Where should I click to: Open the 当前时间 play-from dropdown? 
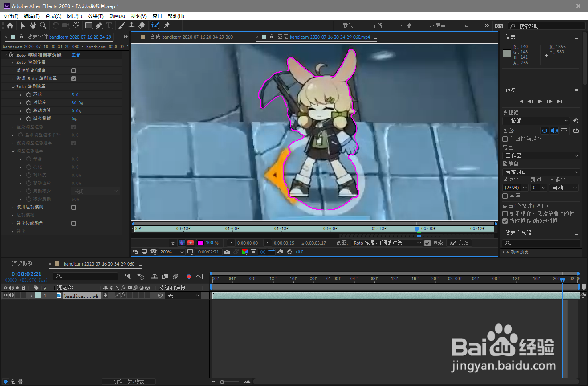541,172
